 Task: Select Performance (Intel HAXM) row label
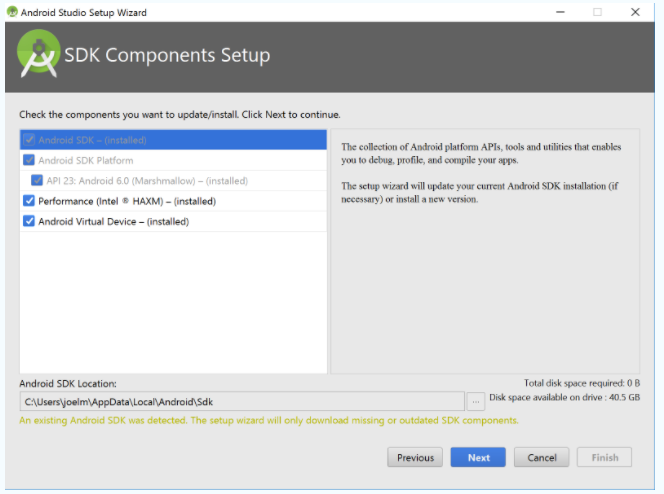tap(127, 201)
